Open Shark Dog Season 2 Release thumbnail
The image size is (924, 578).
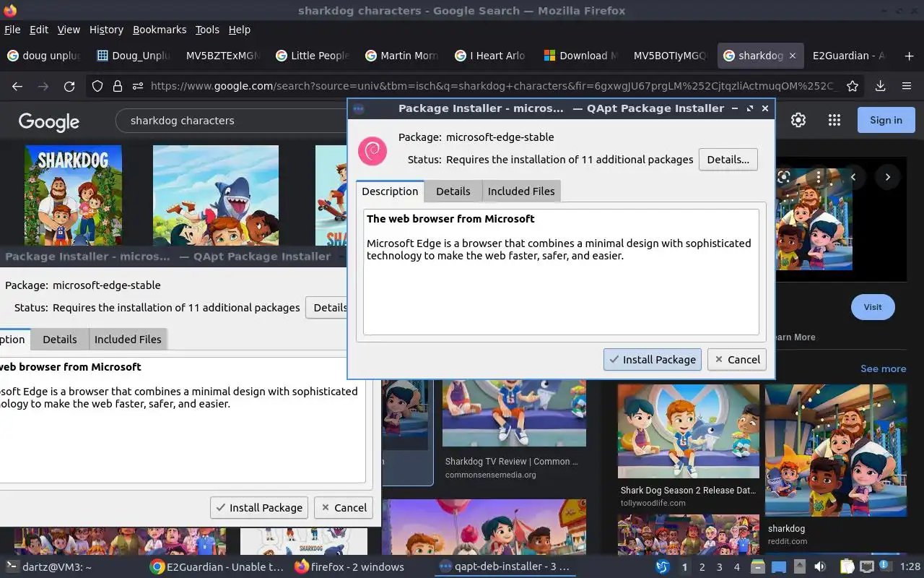[x=689, y=431]
